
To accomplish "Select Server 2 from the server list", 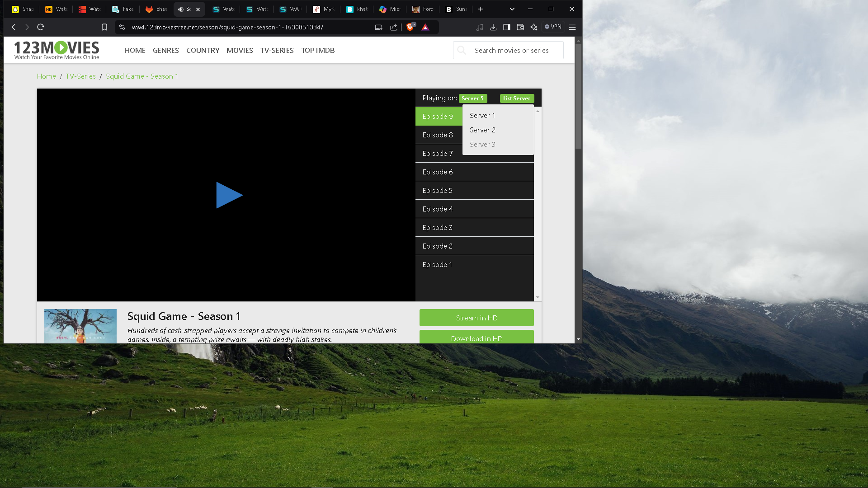I will 498,130.
